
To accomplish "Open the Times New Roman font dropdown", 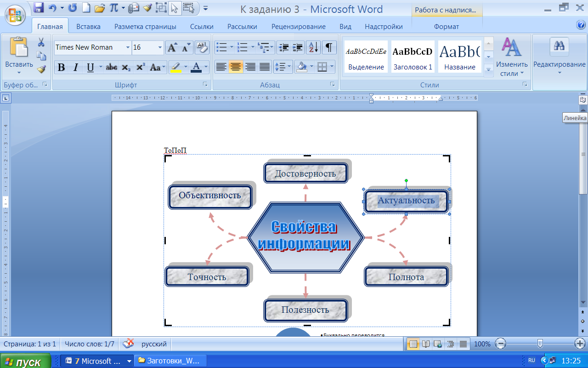I will (128, 47).
